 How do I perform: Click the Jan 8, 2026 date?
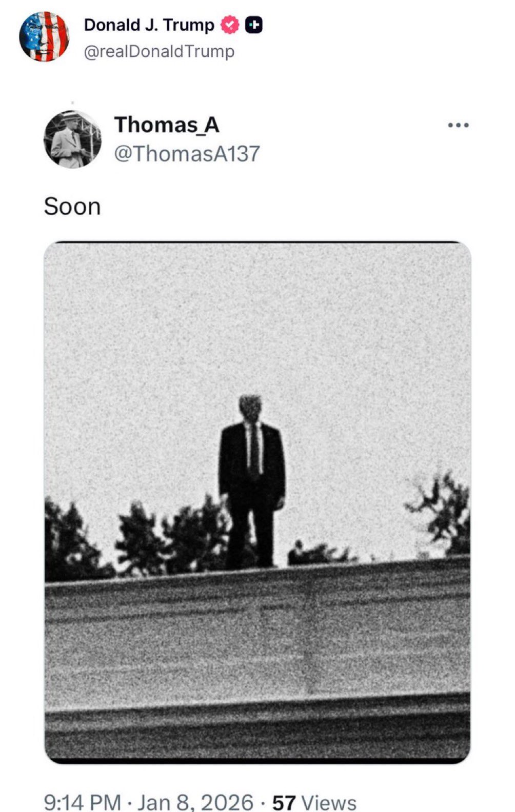[x=195, y=802]
